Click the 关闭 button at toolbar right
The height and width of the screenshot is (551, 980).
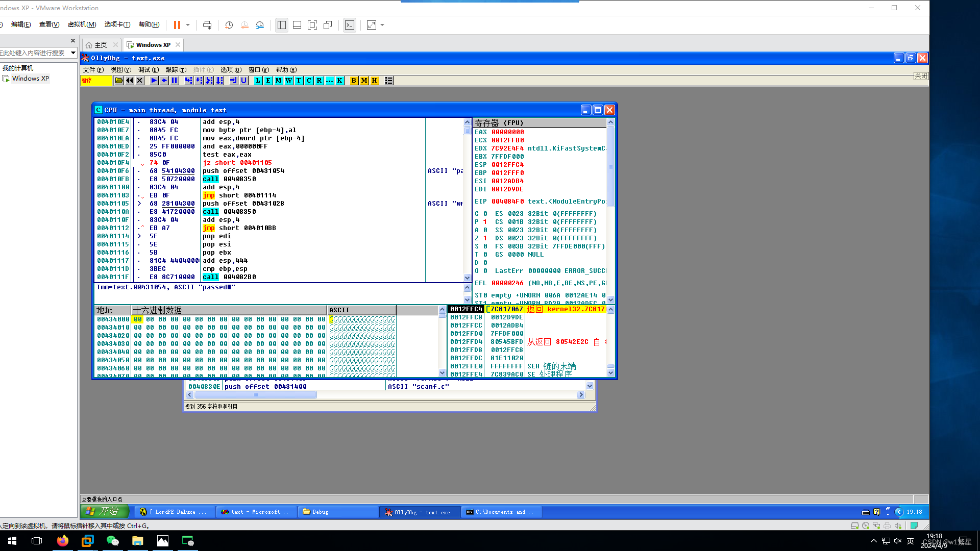[921, 76]
